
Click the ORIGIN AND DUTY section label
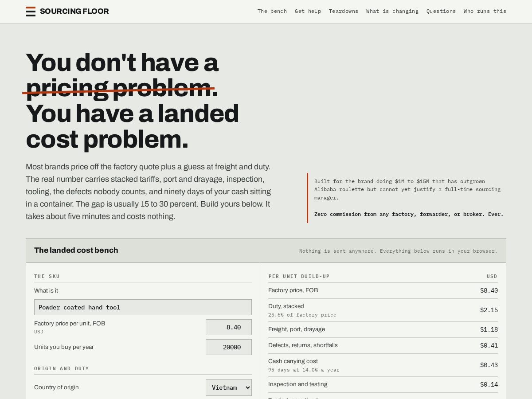(x=62, y=368)
